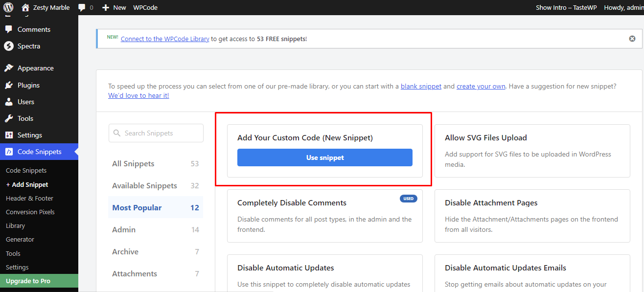Screen dimensions: 644x292
Task: Click the create your own link
Action: click(x=481, y=86)
